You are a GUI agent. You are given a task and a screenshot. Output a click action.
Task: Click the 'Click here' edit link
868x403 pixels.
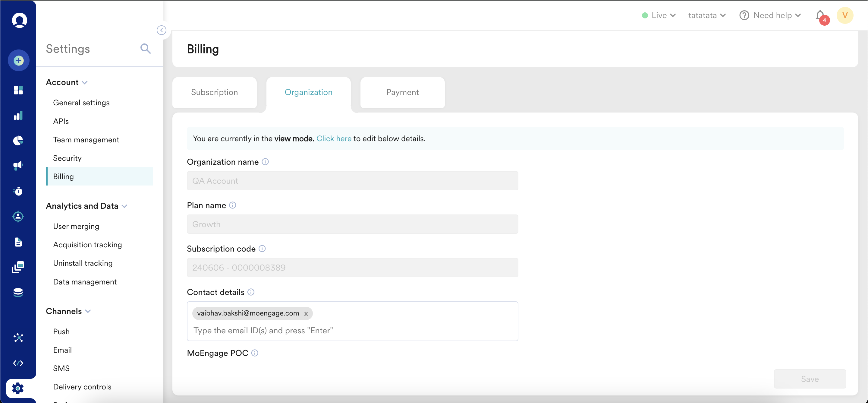pyautogui.click(x=334, y=138)
